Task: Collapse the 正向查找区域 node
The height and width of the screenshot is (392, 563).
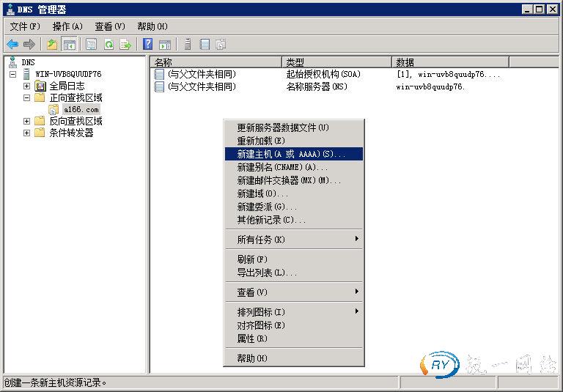Action: [26, 97]
